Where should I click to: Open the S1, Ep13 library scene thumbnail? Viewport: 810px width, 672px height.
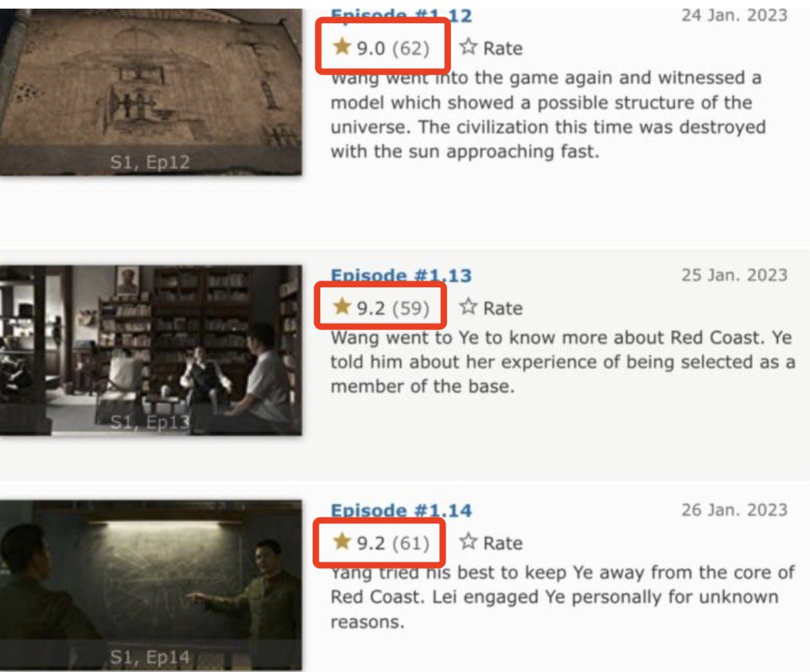coord(151,350)
